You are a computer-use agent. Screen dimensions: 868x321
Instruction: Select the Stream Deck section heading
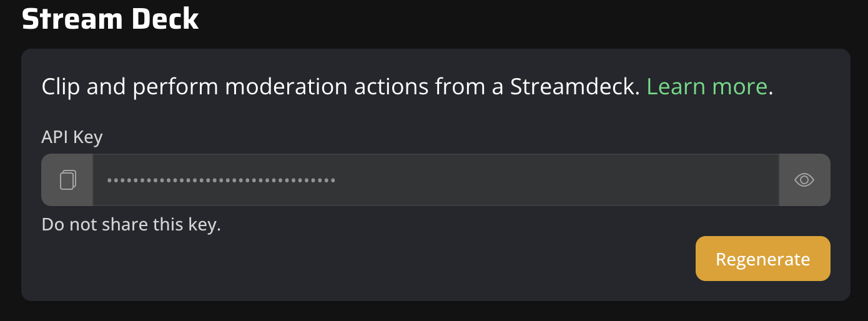click(x=111, y=19)
